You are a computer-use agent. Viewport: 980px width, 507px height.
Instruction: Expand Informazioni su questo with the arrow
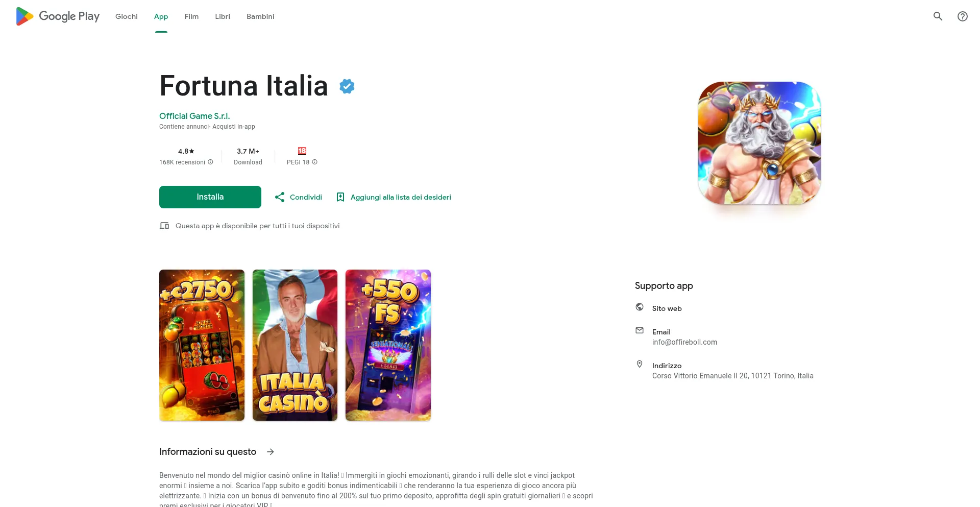tap(271, 452)
